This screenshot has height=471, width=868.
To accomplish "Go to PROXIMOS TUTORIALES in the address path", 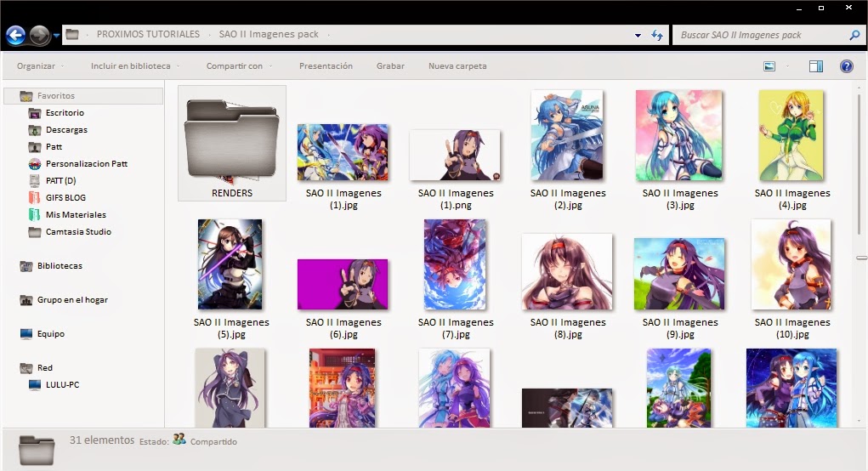I will coord(148,34).
